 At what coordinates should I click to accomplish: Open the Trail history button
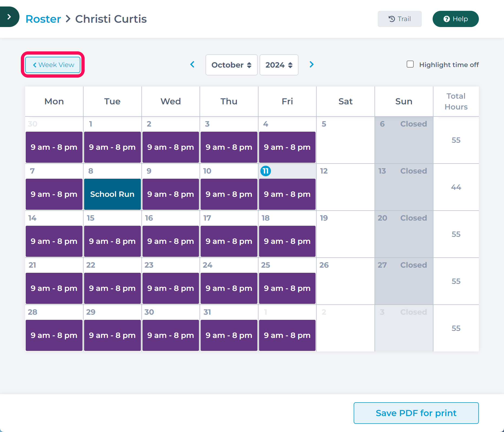(x=400, y=19)
